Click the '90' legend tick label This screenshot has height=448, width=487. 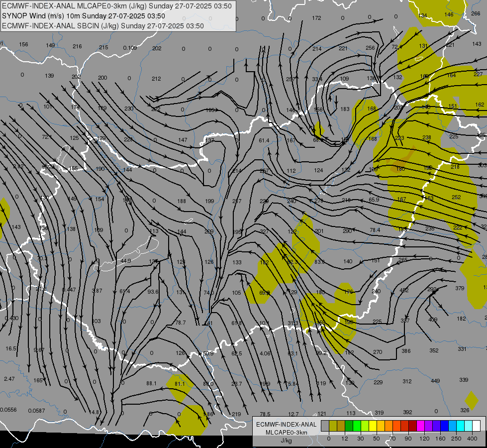pos(408,439)
